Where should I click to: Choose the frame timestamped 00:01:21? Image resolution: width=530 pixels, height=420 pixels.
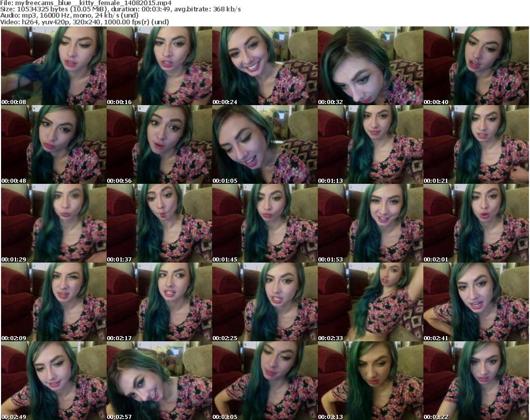point(476,144)
